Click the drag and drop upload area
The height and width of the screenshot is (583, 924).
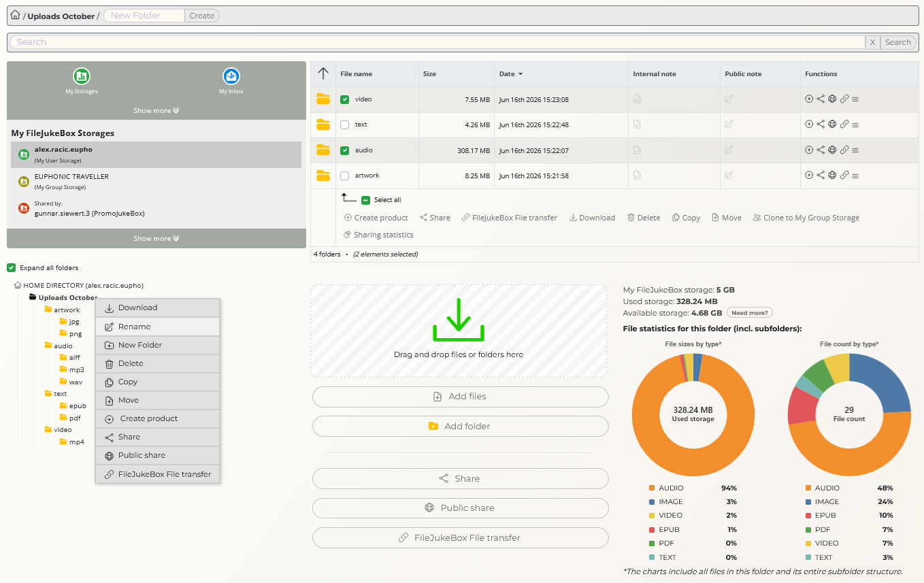(x=459, y=331)
